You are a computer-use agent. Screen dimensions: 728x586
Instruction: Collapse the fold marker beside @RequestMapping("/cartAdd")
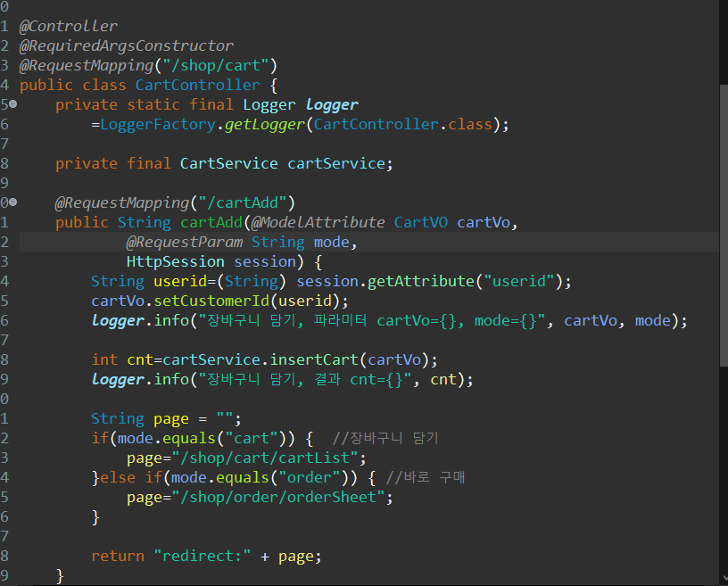coord(13,202)
